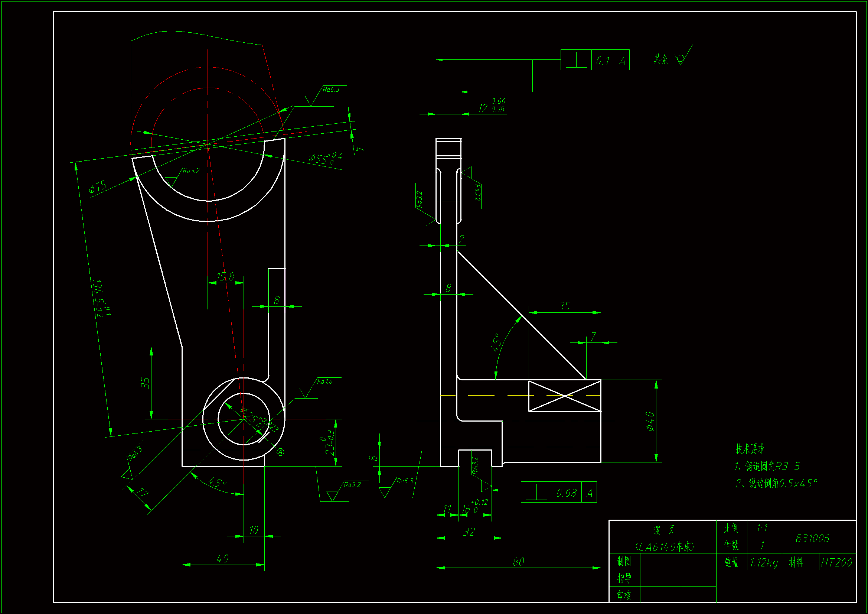The width and height of the screenshot is (868, 614).
Task: Click the 80 overall length dimension
Action: (x=518, y=562)
